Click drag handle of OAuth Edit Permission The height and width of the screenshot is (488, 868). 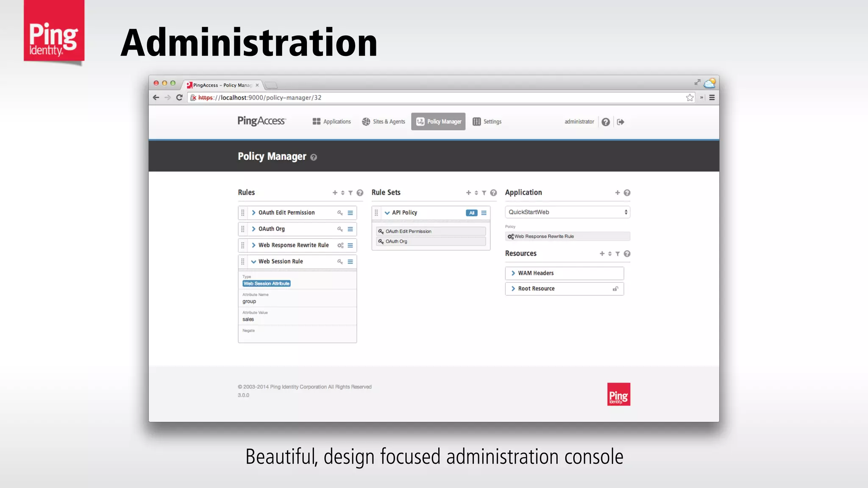pos(243,213)
